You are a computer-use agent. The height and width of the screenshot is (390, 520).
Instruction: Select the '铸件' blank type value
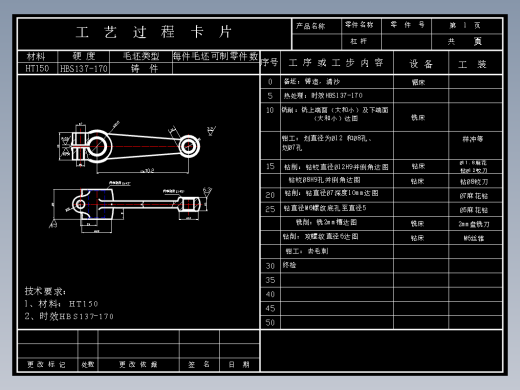[141, 68]
